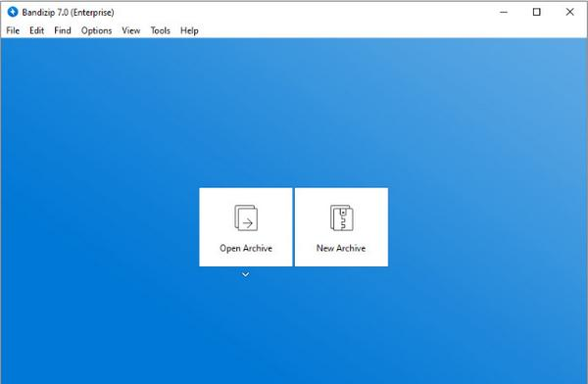This screenshot has width=588, height=384.
Task: Open the View menu
Action: pyautogui.click(x=131, y=30)
